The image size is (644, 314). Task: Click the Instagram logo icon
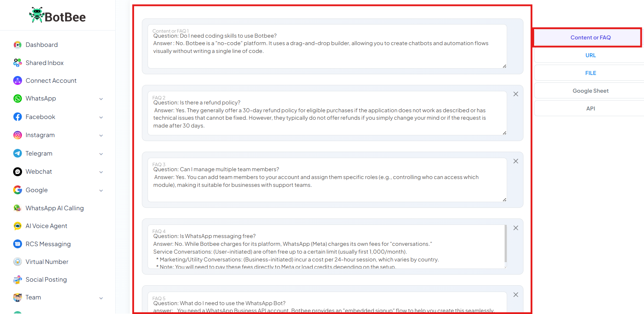17,135
